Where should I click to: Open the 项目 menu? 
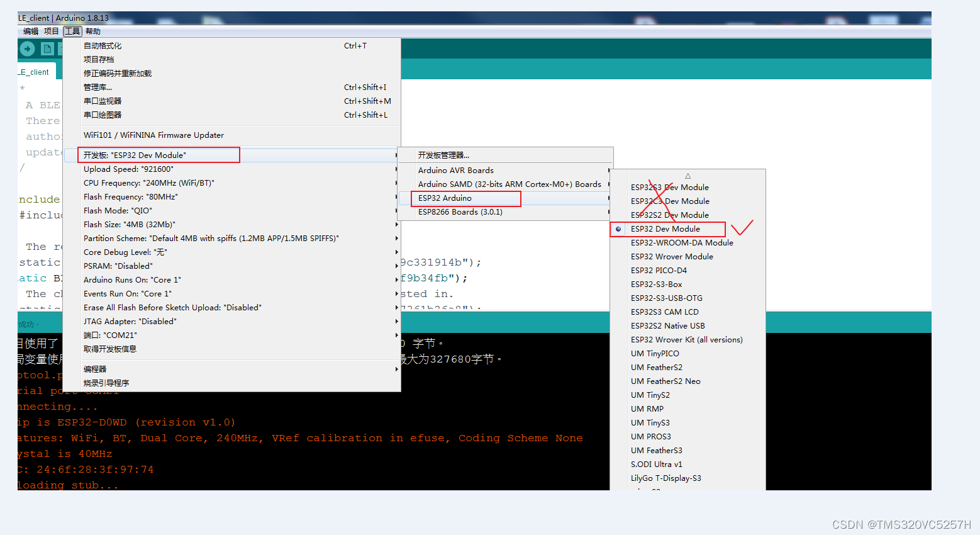pos(52,31)
